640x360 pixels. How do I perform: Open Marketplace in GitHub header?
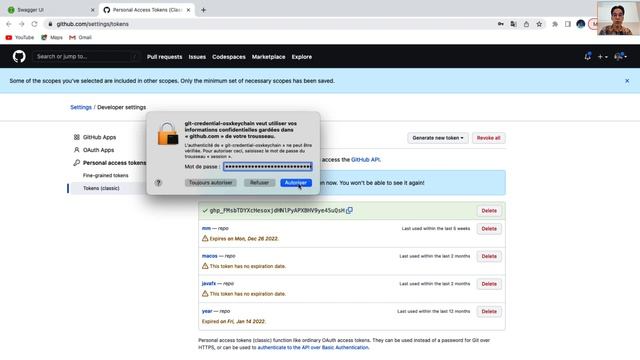click(269, 57)
